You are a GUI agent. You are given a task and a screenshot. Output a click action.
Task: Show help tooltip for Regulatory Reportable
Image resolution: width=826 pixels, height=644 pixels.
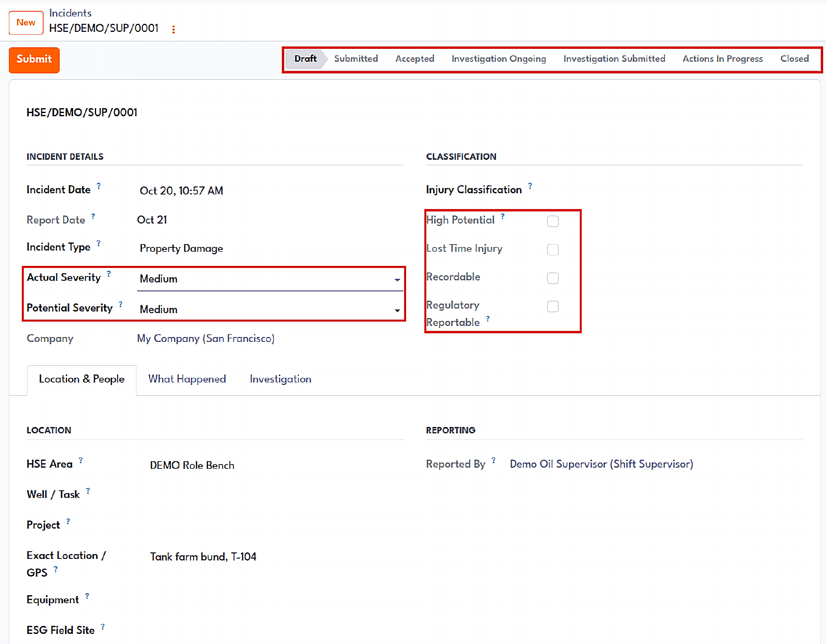tap(488, 319)
